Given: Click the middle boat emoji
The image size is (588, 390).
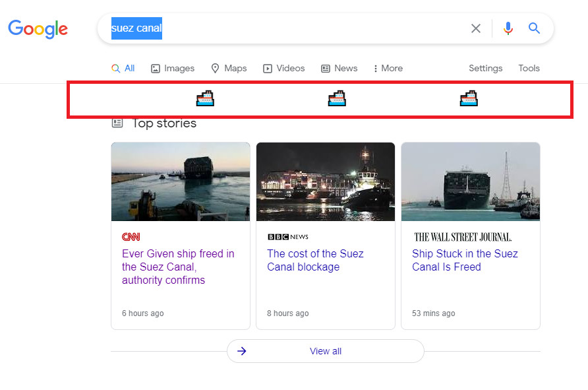Looking at the screenshot, I should 337,99.
